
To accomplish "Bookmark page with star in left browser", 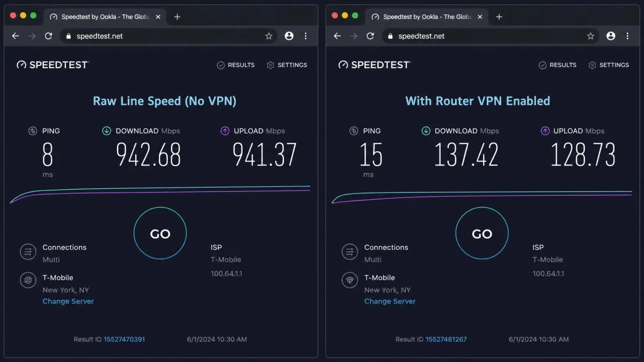I will (269, 36).
